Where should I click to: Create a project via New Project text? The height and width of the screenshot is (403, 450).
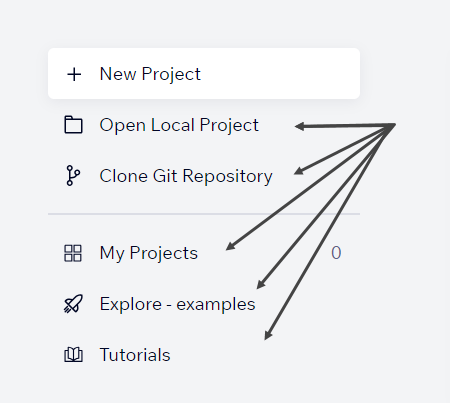(150, 74)
